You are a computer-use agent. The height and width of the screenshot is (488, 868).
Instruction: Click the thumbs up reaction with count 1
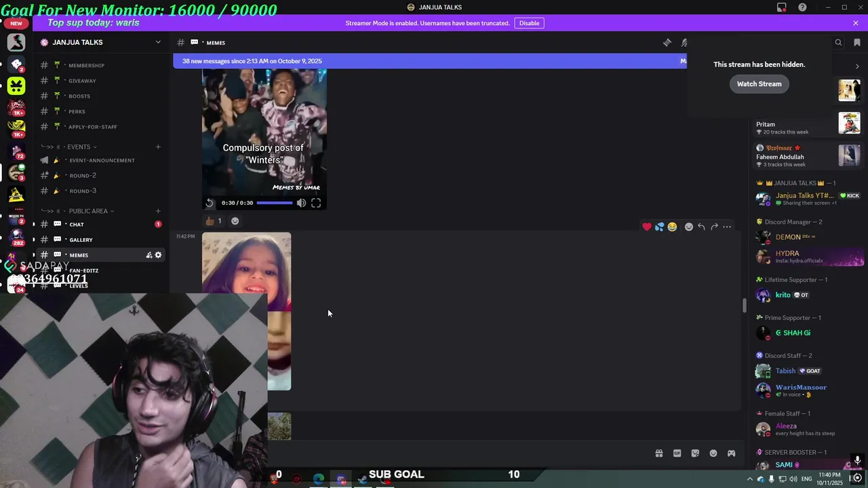click(214, 221)
